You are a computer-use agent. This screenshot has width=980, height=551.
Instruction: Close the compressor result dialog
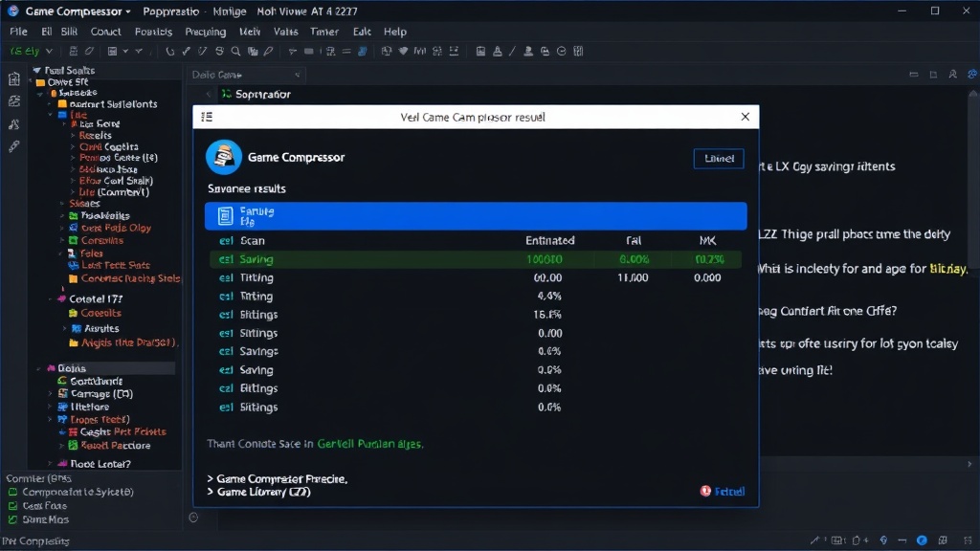click(x=745, y=117)
